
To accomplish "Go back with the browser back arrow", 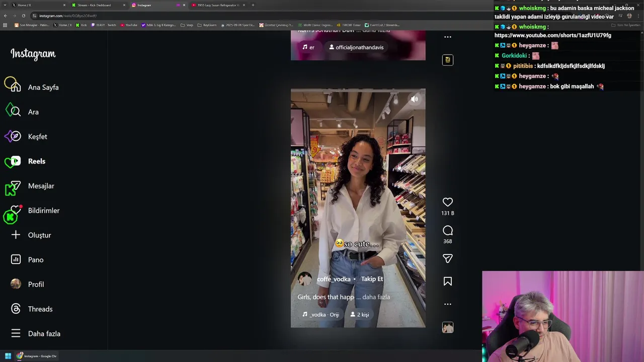I will tap(5, 16).
